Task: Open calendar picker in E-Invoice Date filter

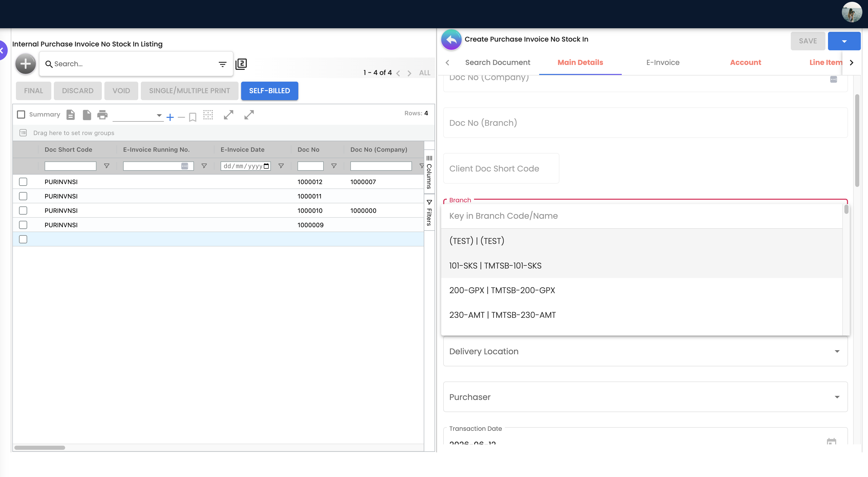Action: 266,166
